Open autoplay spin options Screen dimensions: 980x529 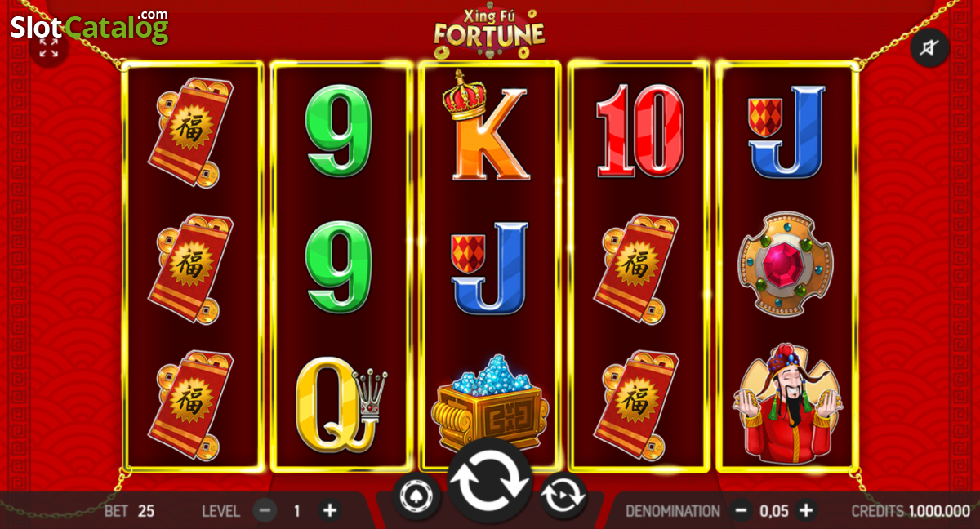(x=563, y=496)
